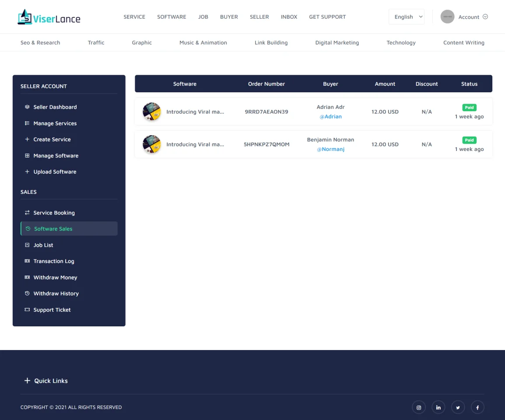The width and height of the screenshot is (505, 420).
Task: Open the INBOX menu item
Action: pos(289,17)
